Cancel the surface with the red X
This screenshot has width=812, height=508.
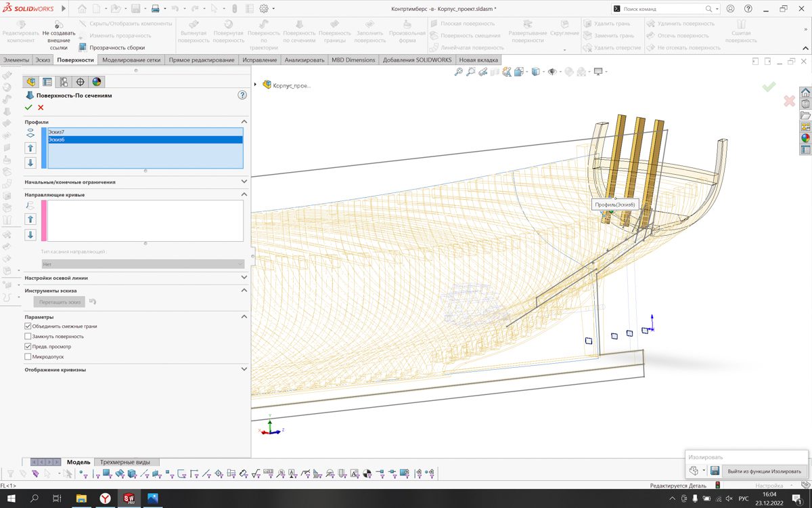pyautogui.click(x=41, y=108)
